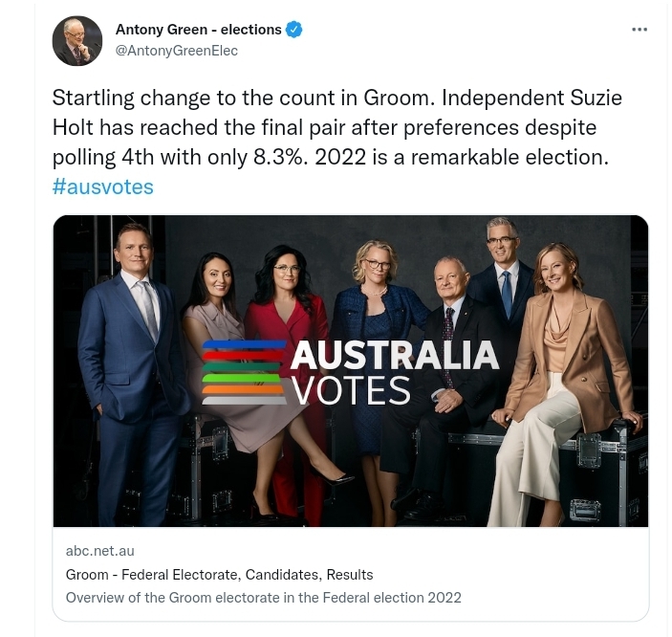
Task: Click the striped Australia Votes logo icon
Action: (x=244, y=371)
